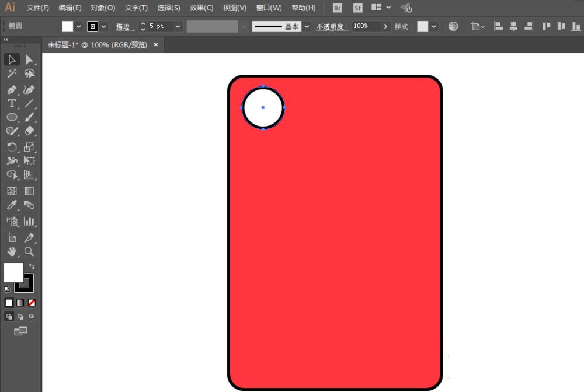The height and width of the screenshot is (392, 584).
Task: Open 编辑(E) menu
Action: [70, 8]
